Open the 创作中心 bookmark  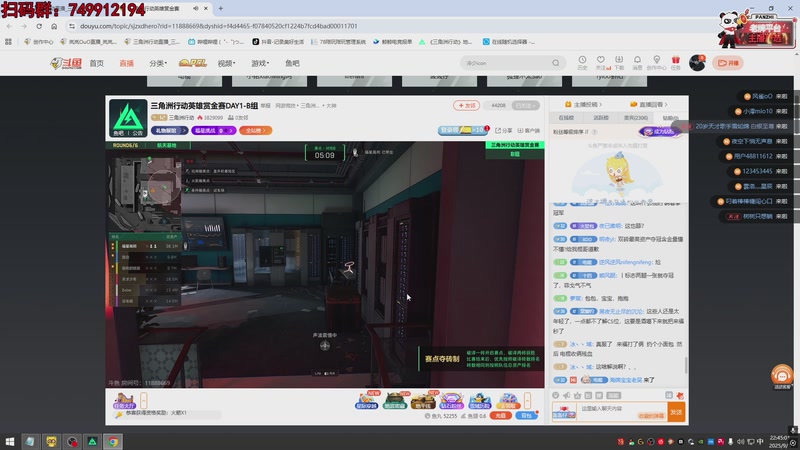[x=39, y=42]
